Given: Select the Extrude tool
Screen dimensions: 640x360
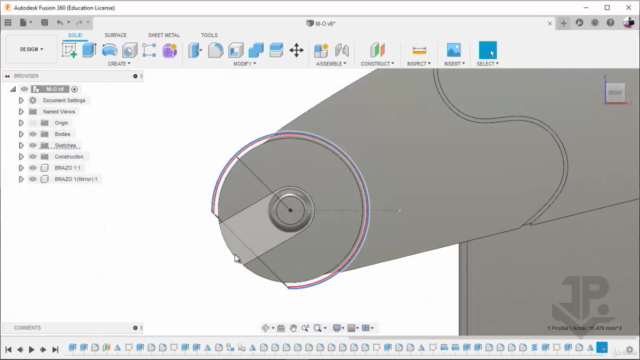Looking at the screenshot, I should [x=89, y=50].
